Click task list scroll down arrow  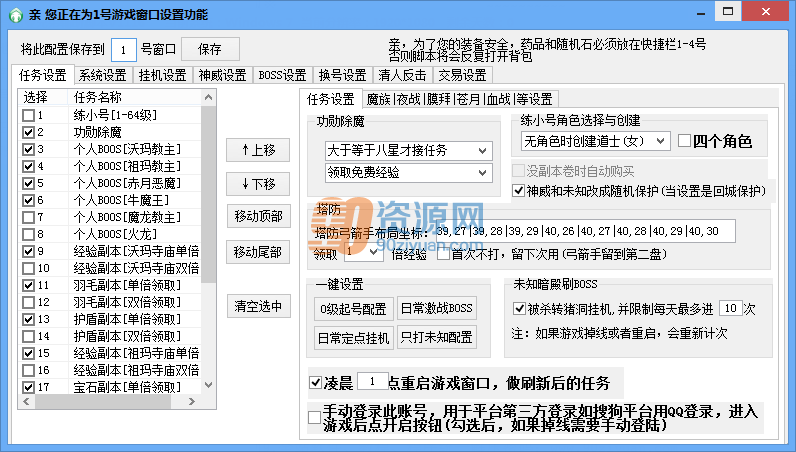[208, 385]
